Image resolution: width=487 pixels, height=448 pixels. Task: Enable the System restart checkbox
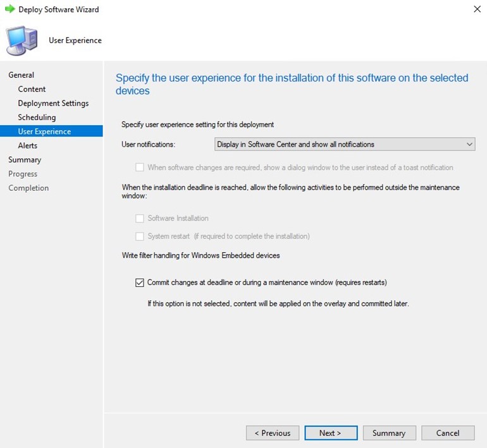click(140, 236)
